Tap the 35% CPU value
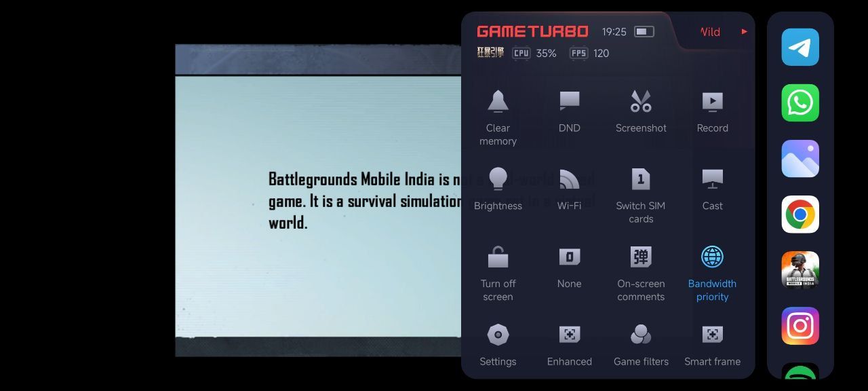 click(x=546, y=53)
